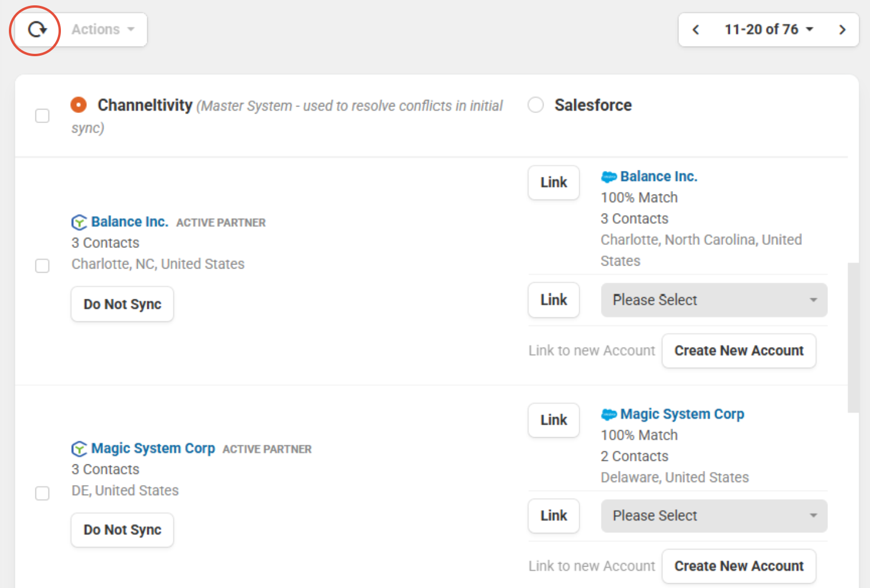Create New Account for Balance Inc.
Viewport: 870px width, 588px height.
coord(739,351)
